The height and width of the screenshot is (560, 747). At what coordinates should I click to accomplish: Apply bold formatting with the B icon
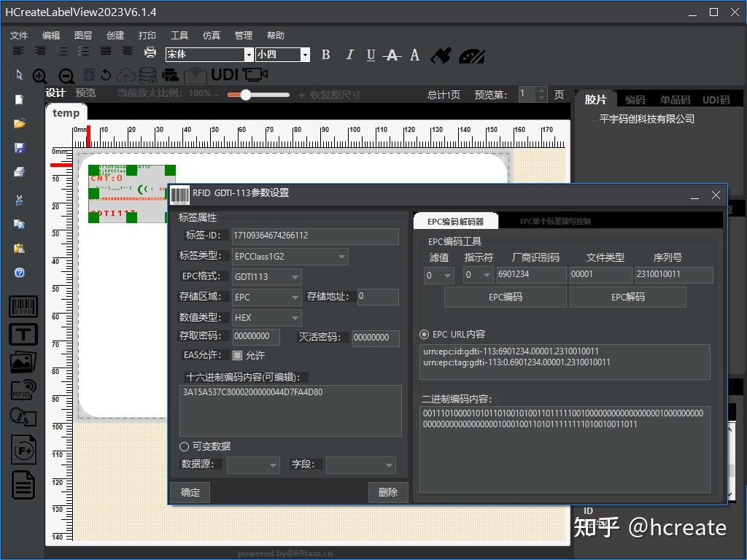click(325, 55)
